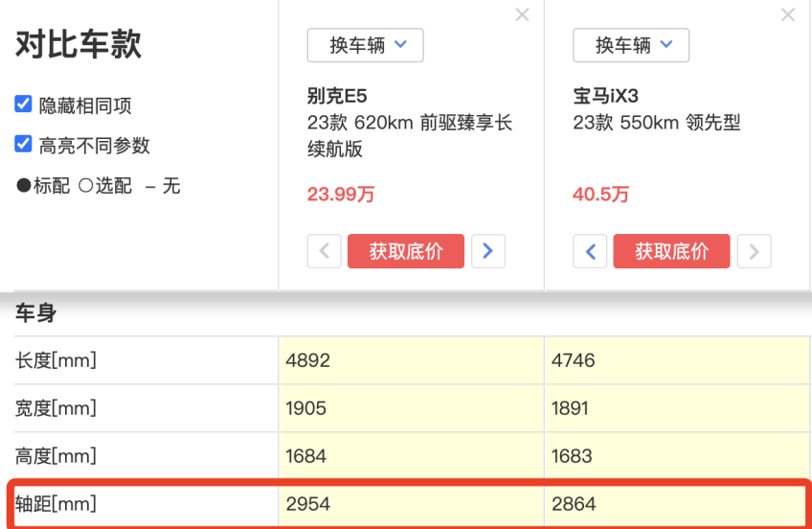Click the 轴距[mm] row label
812x529 pixels.
point(56,504)
